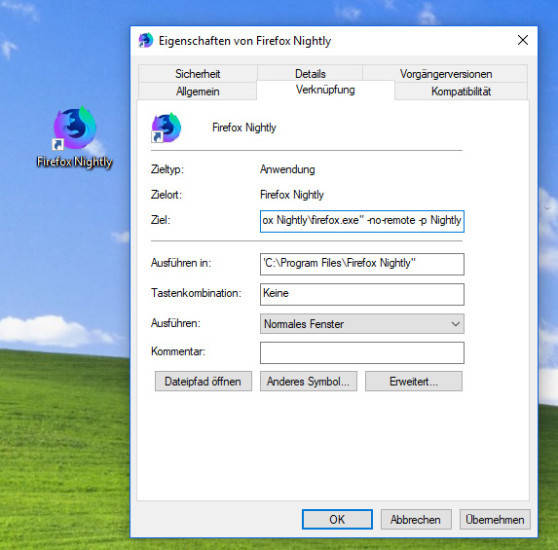Viewport: 558px width, 550px height.
Task: Click the Firefox Nightly shortcut icon inside the dialog
Action: point(166,128)
